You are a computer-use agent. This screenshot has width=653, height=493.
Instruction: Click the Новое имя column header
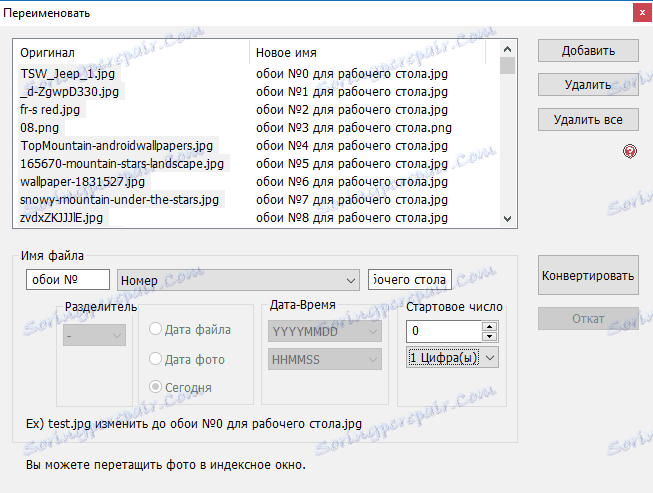pos(367,53)
